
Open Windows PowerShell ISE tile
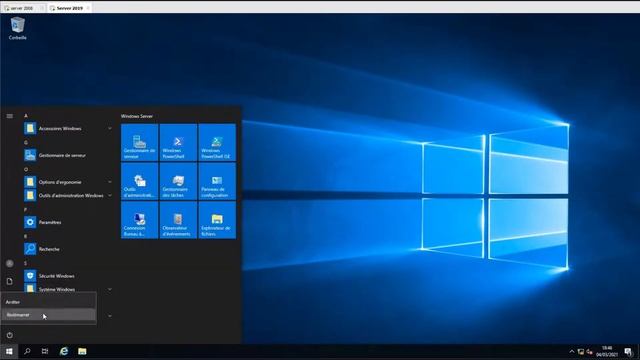(217, 142)
